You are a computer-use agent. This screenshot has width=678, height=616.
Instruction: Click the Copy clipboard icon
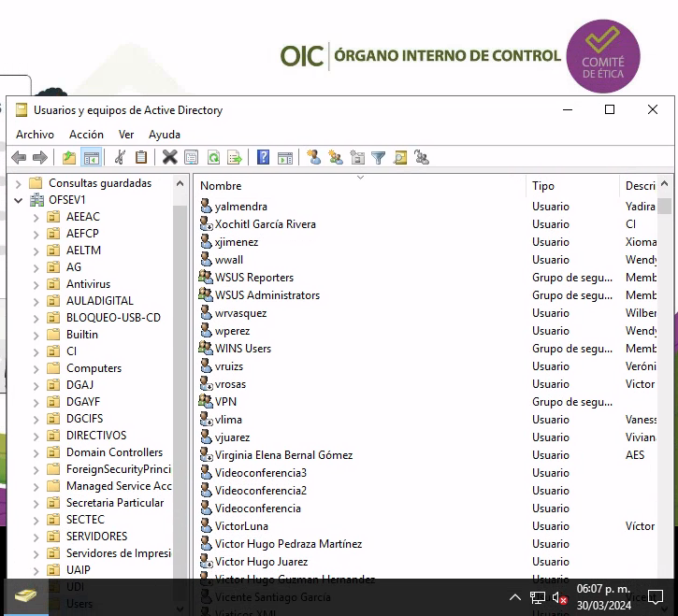pyautogui.click(x=141, y=157)
